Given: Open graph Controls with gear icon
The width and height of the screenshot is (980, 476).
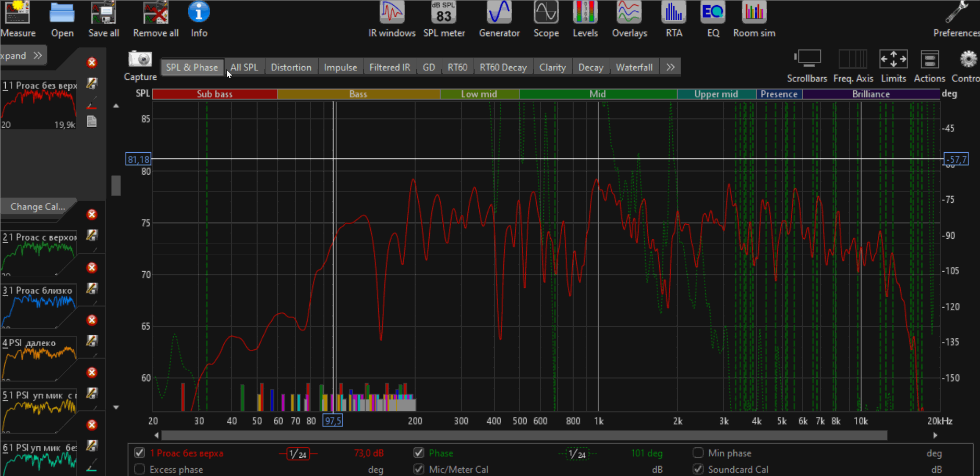Looking at the screenshot, I should [x=966, y=66].
